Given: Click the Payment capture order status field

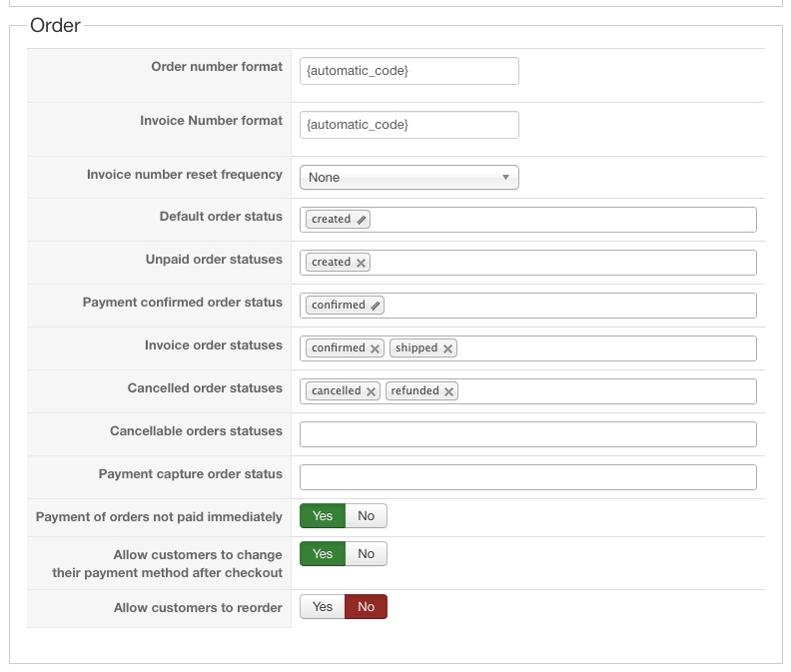Looking at the screenshot, I should click(527, 477).
